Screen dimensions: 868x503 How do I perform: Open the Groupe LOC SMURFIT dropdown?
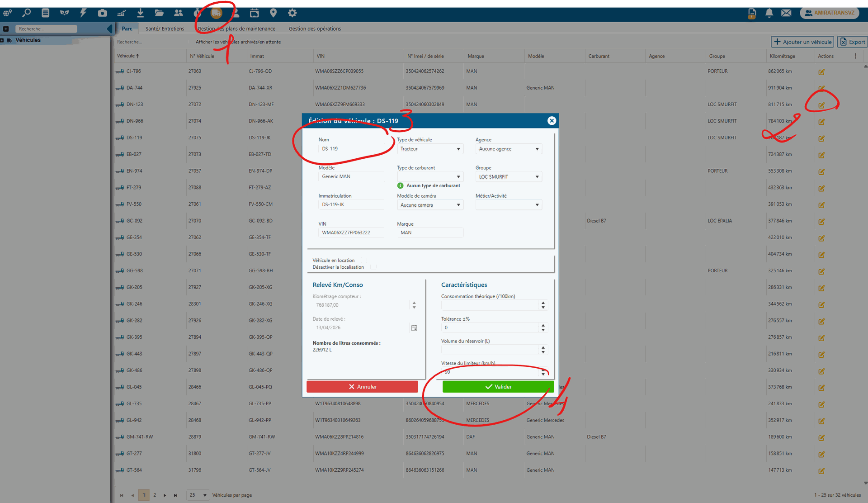pyautogui.click(x=508, y=177)
